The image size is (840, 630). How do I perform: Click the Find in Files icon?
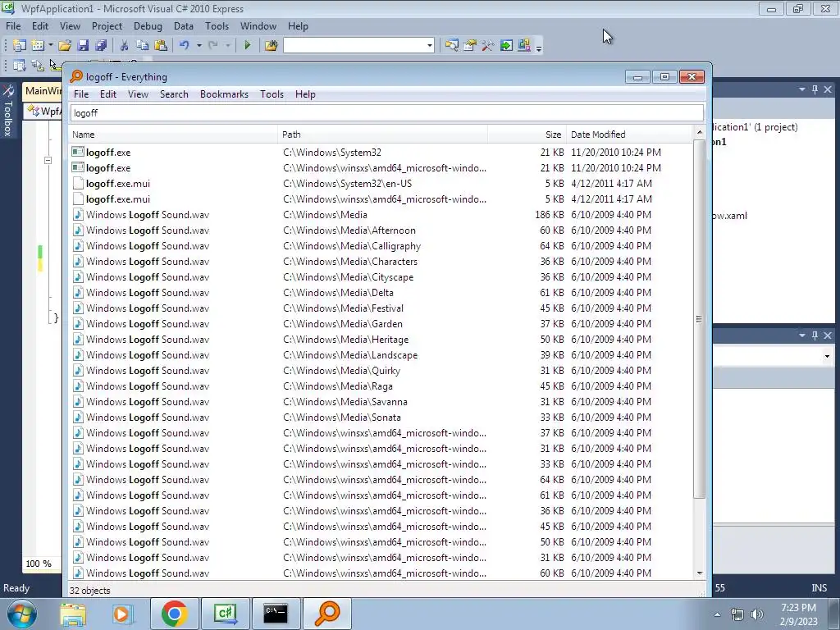(271, 46)
